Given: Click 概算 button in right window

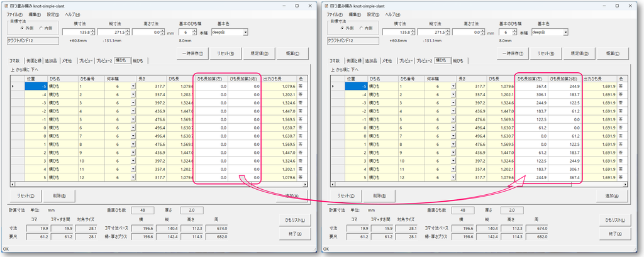Looking at the screenshot, I should [613, 53].
